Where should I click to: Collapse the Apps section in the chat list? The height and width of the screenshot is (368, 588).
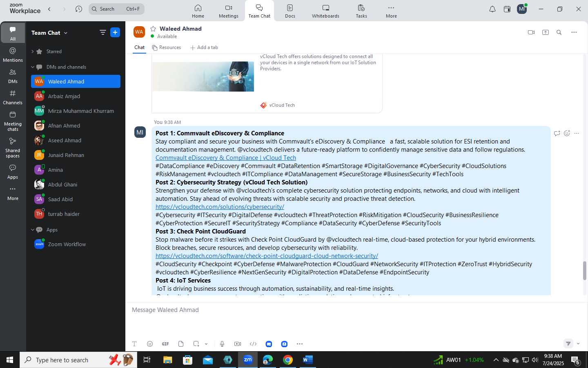(x=33, y=230)
